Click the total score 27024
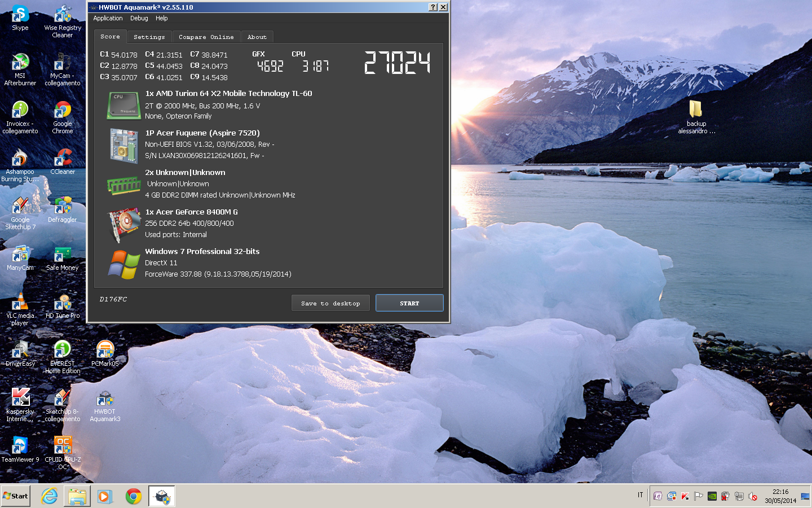 397,63
